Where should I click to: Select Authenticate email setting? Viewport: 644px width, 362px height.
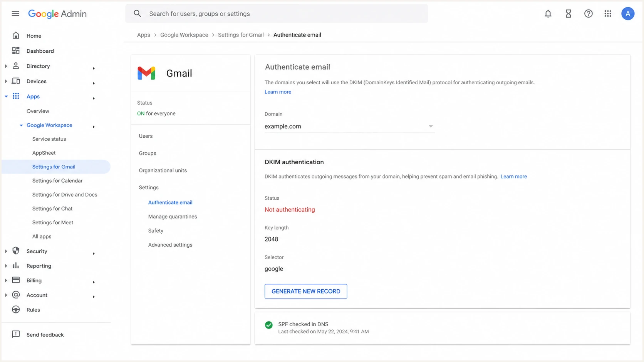170,202
